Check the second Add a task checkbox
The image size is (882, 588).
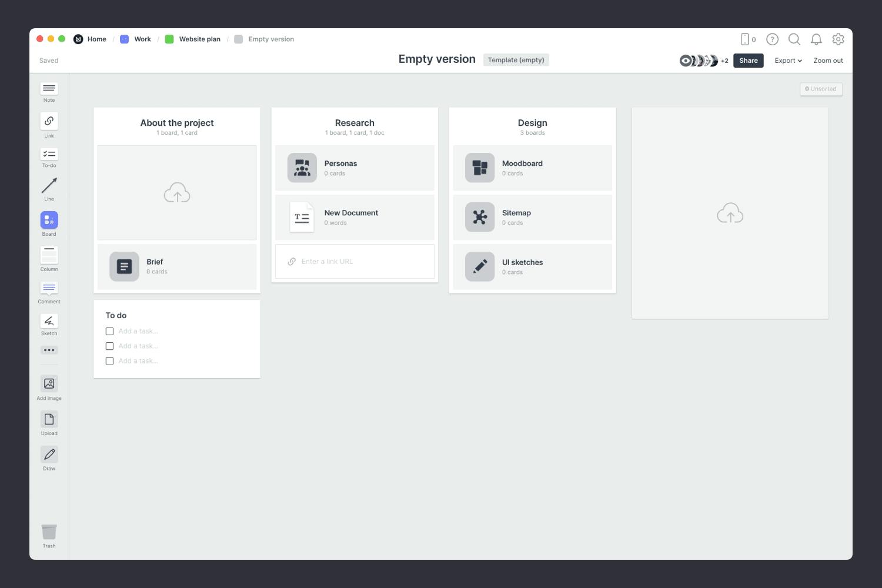(x=109, y=346)
